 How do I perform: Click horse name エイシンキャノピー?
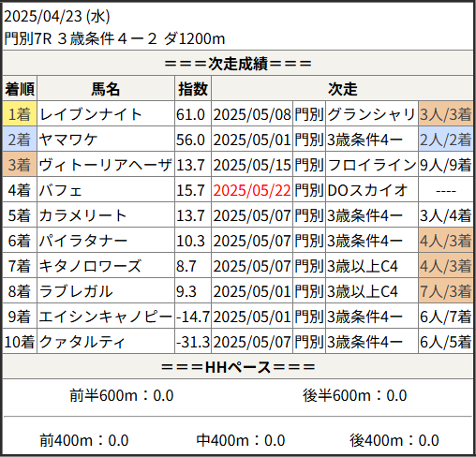click(106, 317)
